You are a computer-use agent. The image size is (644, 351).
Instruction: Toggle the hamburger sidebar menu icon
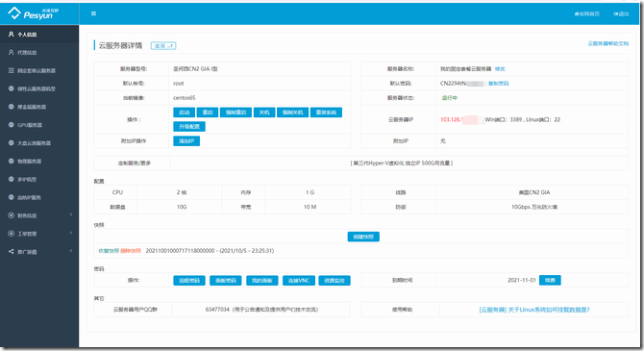93,13
